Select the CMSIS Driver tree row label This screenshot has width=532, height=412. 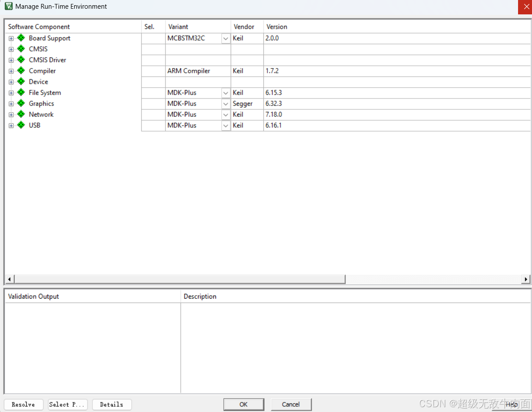(48, 60)
